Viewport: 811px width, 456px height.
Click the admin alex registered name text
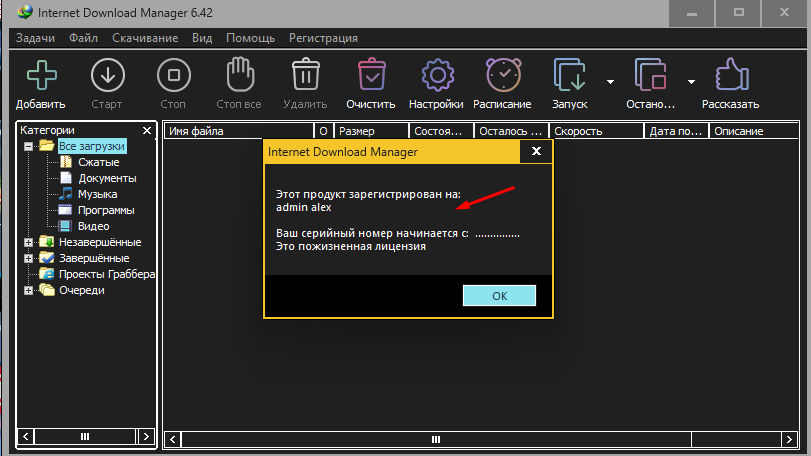tap(304, 207)
